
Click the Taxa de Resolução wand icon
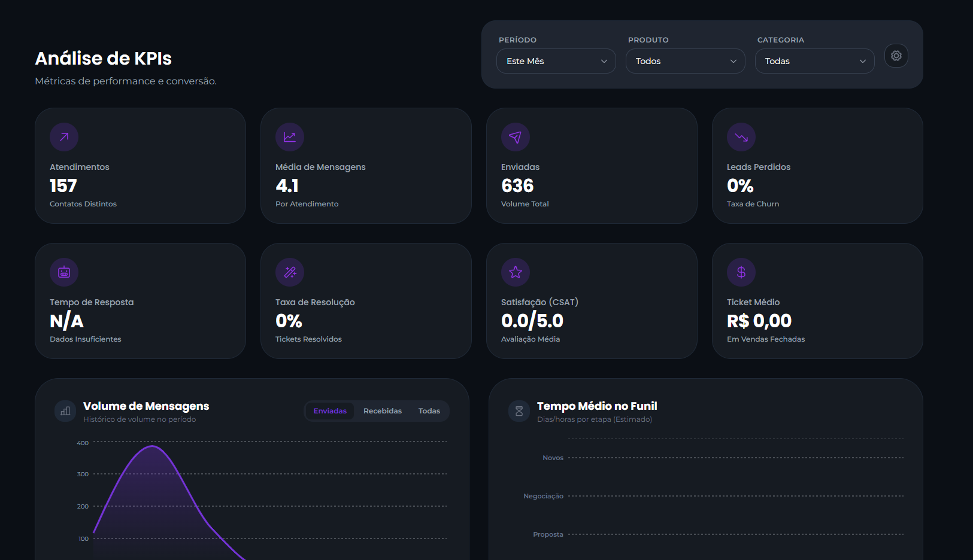click(290, 272)
